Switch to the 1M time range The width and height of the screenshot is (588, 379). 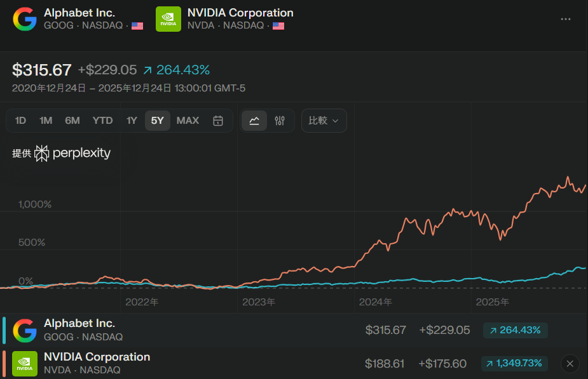(x=46, y=121)
